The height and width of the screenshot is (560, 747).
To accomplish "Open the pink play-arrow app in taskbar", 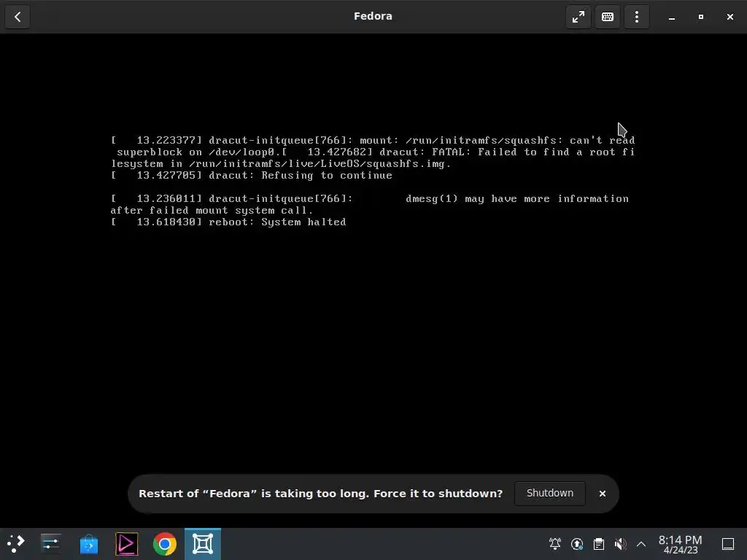I will click(127, 543).
